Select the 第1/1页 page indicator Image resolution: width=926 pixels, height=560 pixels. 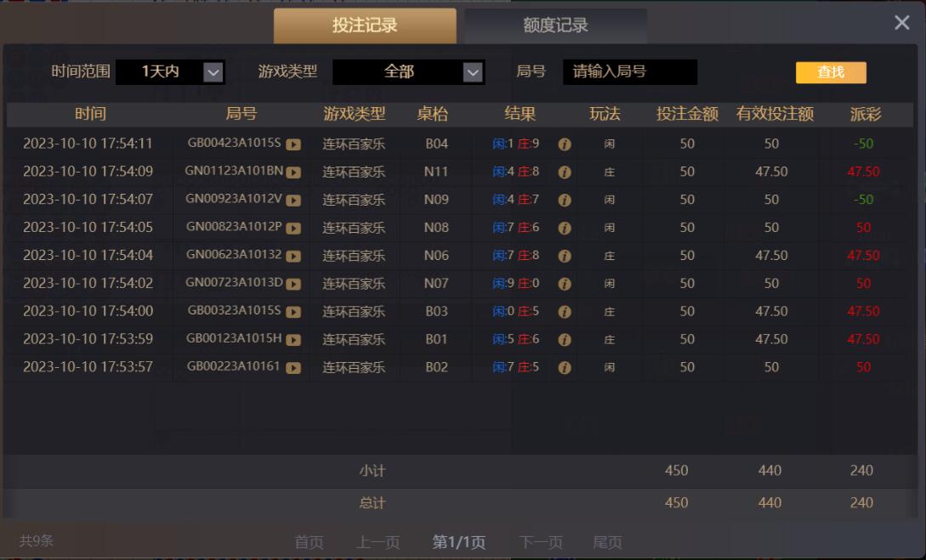tap(459, 542)
